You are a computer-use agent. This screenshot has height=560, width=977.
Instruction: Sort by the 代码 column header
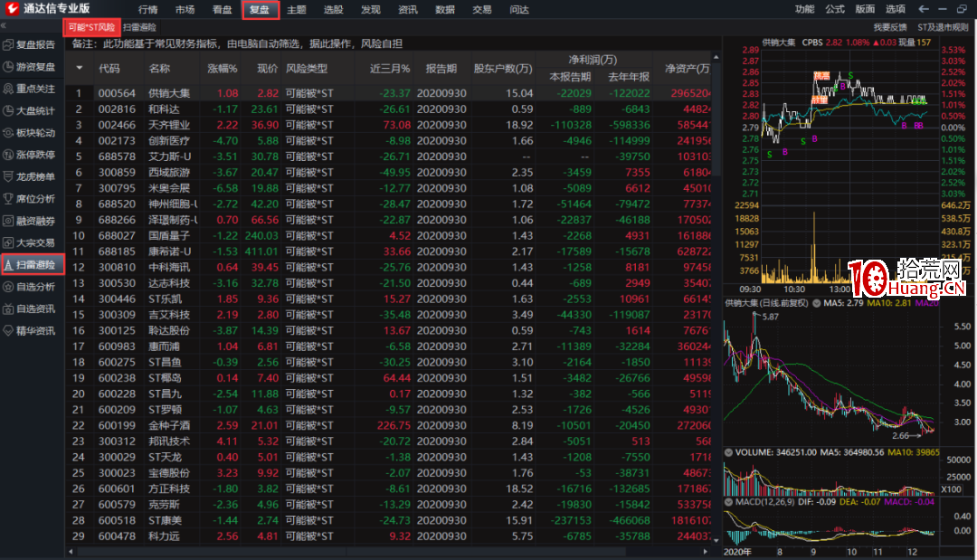pyautogui.click(x=109, y=68)
